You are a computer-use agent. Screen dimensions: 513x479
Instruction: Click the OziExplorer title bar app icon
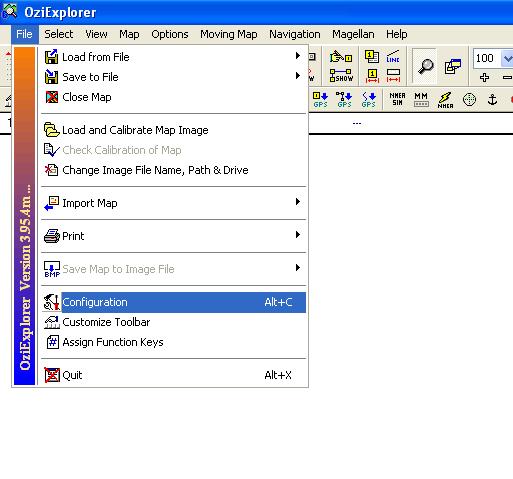pos(10,11)
